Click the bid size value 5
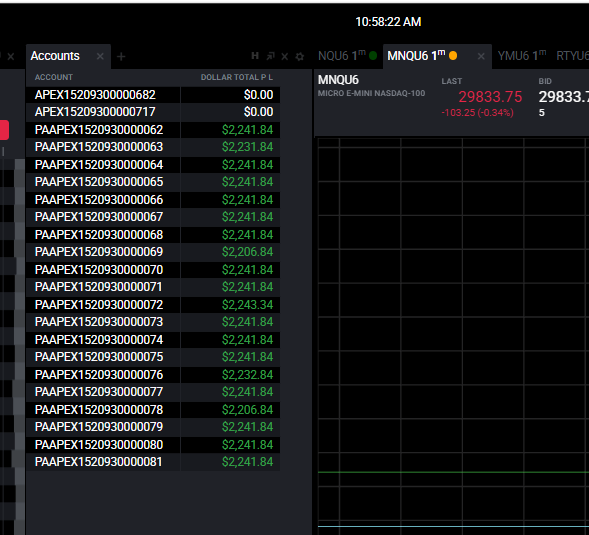 tap(542, 113)
